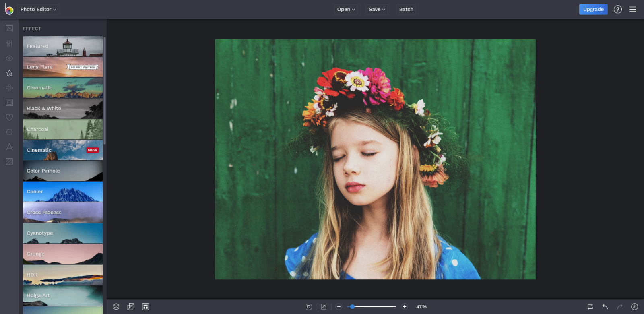Open the Frames sidebar icon
This screenshot has height=314, width=644.
click(9, 103)
